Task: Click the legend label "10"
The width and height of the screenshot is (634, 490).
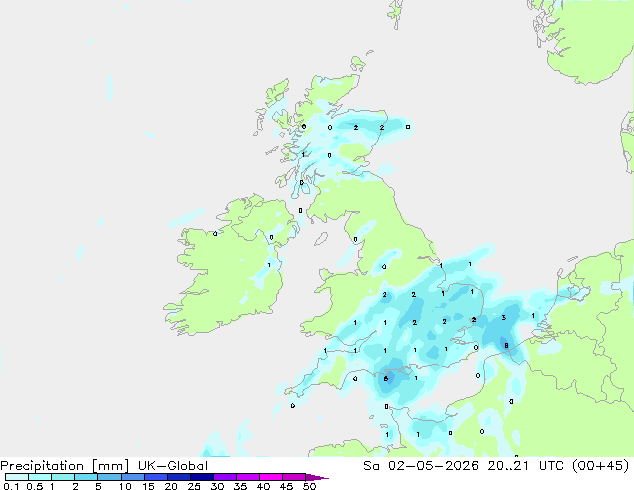Action: 125,486
